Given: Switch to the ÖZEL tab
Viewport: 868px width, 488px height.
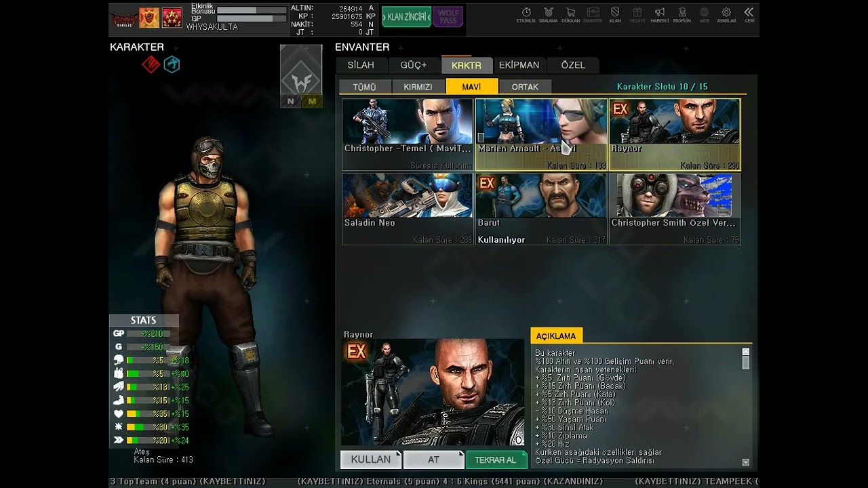Looking at the screenshot, I should (573, 65).
